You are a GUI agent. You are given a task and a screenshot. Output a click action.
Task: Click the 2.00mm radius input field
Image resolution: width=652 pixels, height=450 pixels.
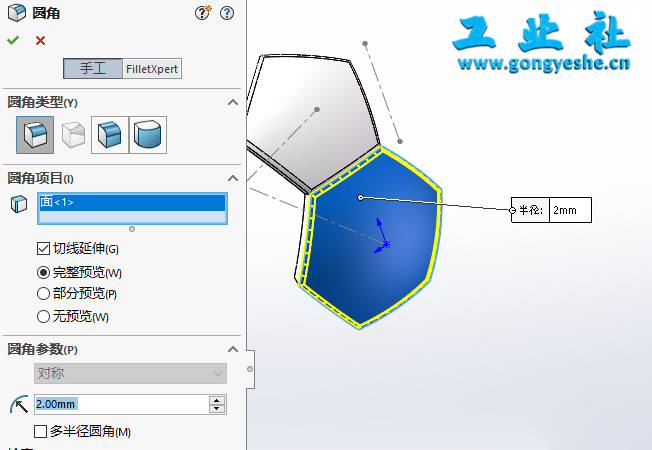[121, 404]
